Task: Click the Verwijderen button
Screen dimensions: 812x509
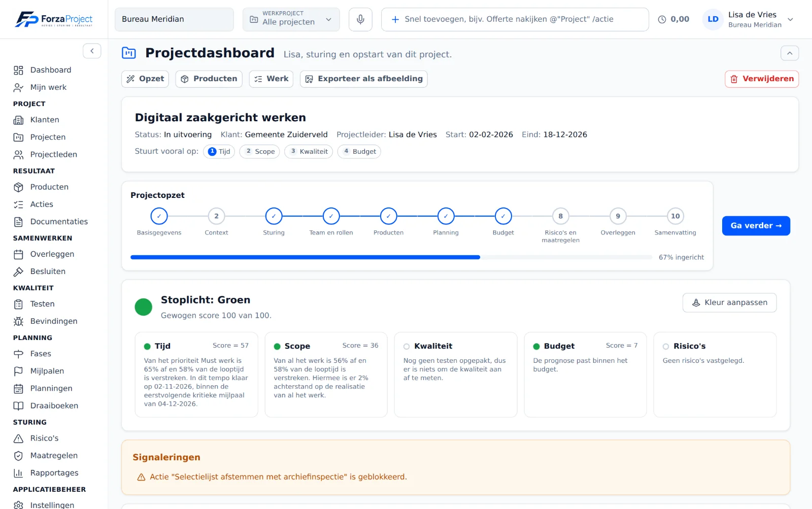Action: click(762, 79)
